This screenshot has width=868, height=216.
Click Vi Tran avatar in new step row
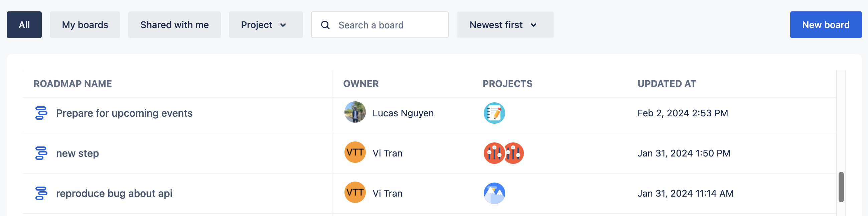click(355, 152)
